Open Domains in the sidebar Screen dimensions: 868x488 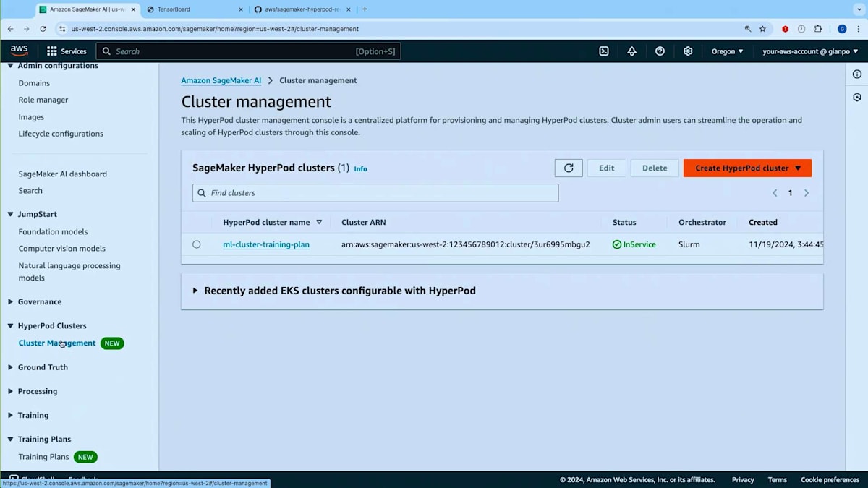[x=34, y=83]
